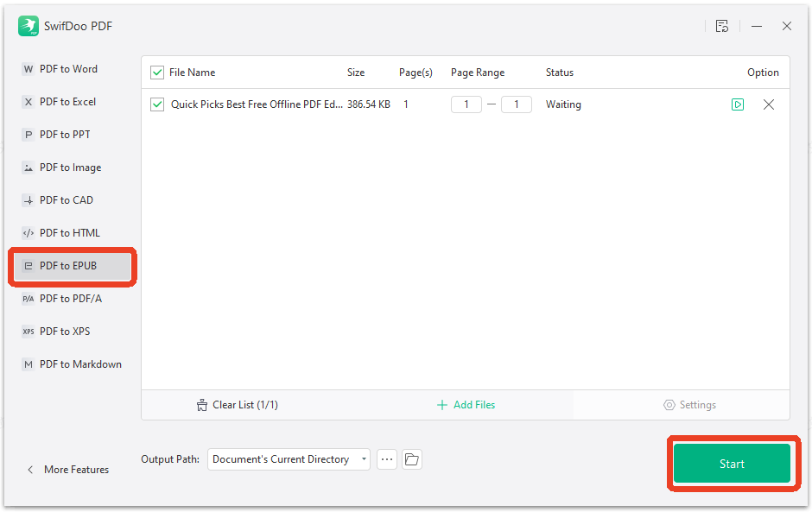Click the PDF to Excel X icon

tap(29, 102)
